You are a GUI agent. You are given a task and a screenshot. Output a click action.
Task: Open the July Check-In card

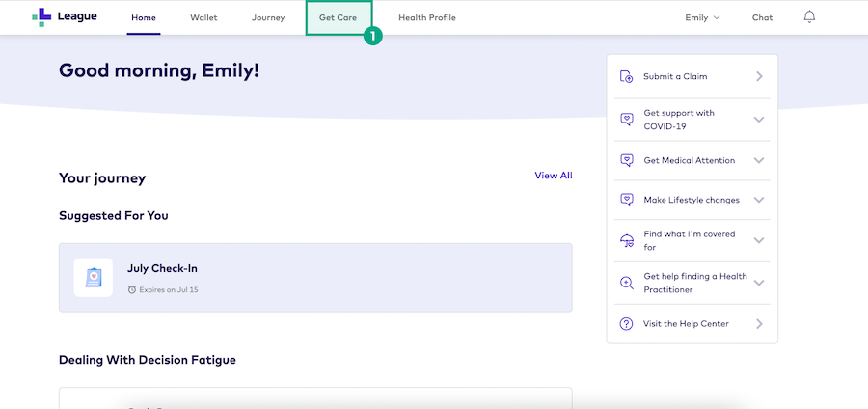pyautogui.click(x=315, y=277)
